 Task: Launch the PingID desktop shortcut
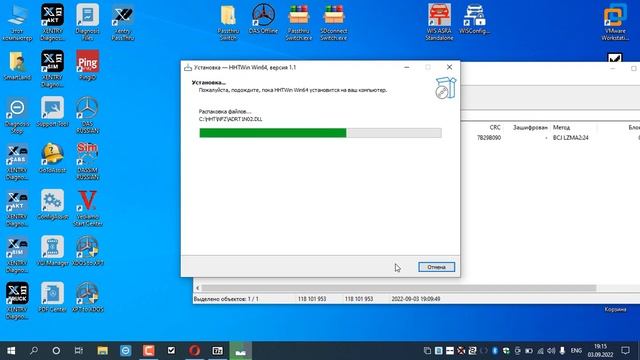click(x=87, y=65)
